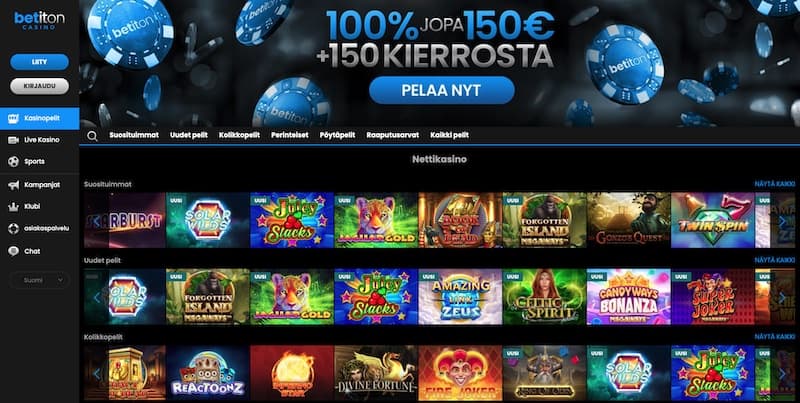The height and width of the screenshot is (403, 800).
Task: Show previous games in Kolikkopelit row
Action: (x=97, y=373)
